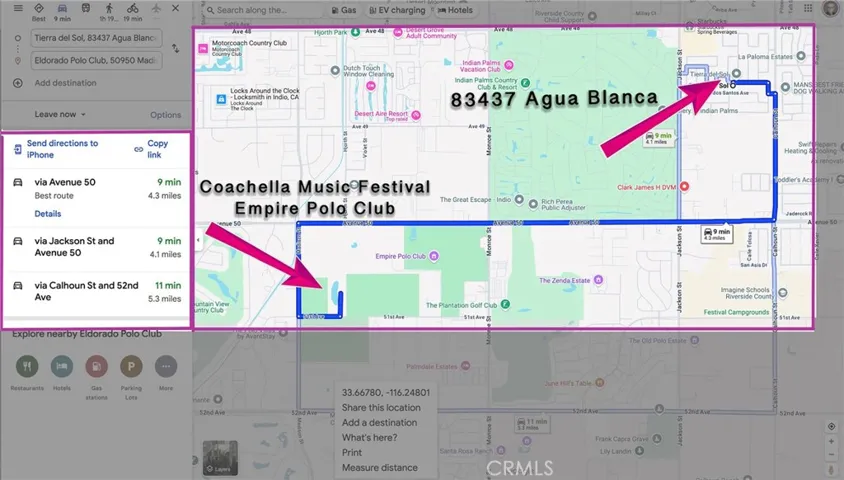The width and height of the screenshot is (844, 480).
Task: Open Clark James H DVM marker
Action: [684, 187]
